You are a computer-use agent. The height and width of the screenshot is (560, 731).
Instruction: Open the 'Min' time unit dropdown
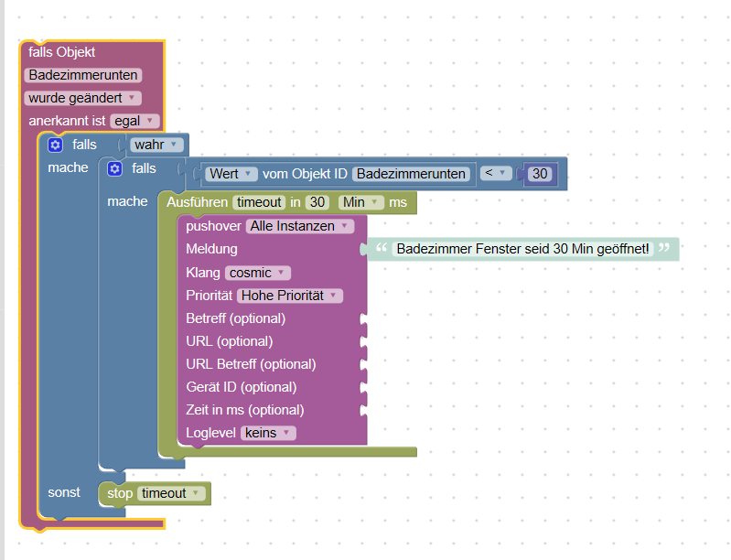coord(360,202)
